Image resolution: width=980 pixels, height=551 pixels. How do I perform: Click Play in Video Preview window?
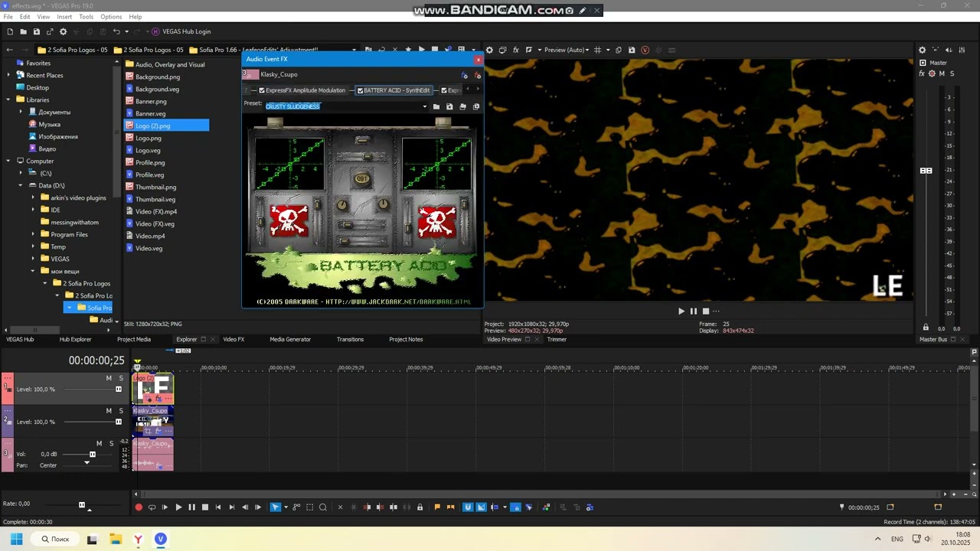pos(681,311)
